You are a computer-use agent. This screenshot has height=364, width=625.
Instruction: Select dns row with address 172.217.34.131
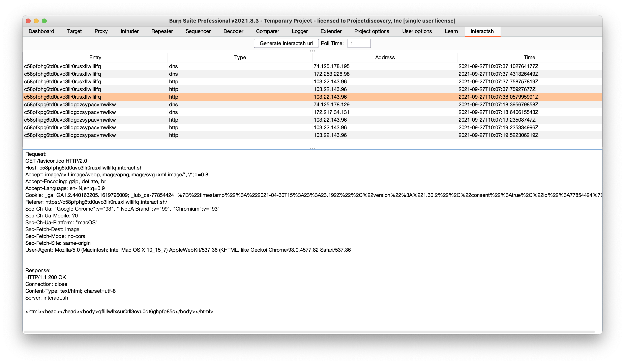point(312,112)
